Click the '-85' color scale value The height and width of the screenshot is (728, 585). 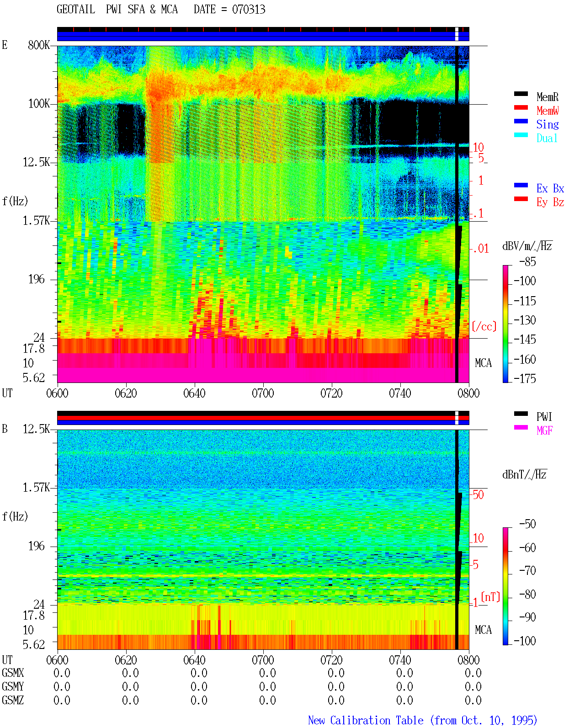(527, 262)
